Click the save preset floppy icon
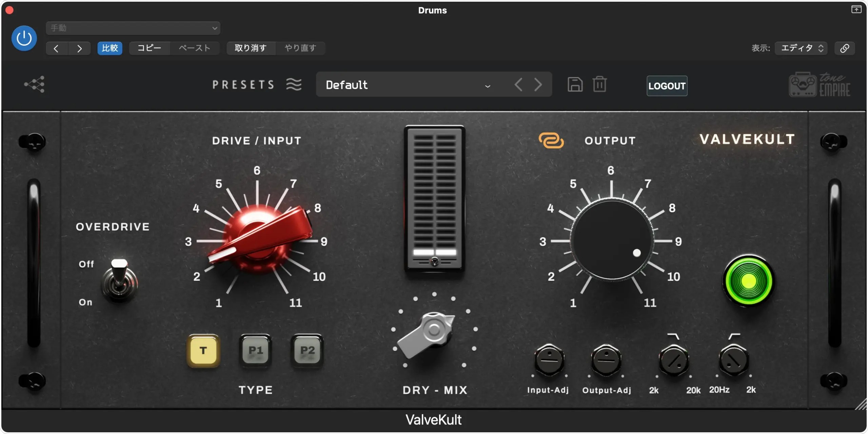 coord(574,84)
